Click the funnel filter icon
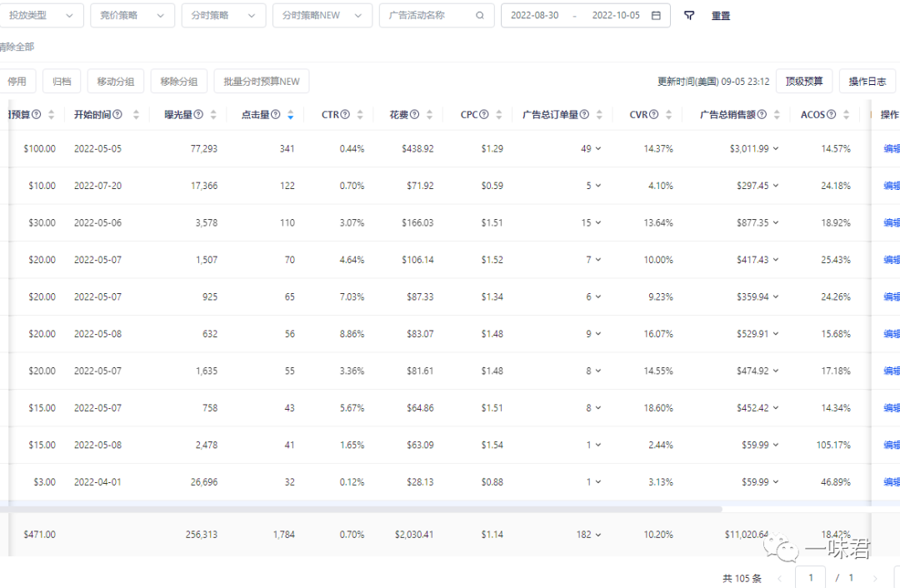This screenshot has height=588, width=900. click(689, 16)
